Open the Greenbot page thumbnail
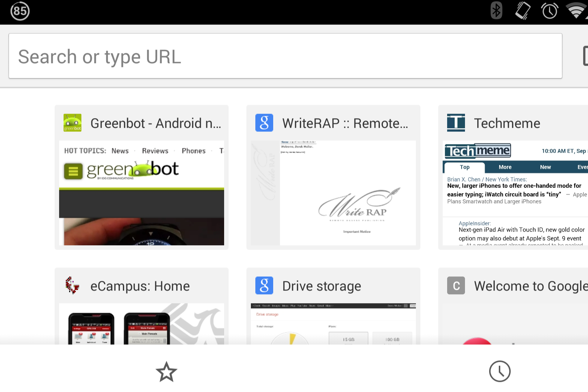Viewport: 588px width, 392px height. (142, 193)
